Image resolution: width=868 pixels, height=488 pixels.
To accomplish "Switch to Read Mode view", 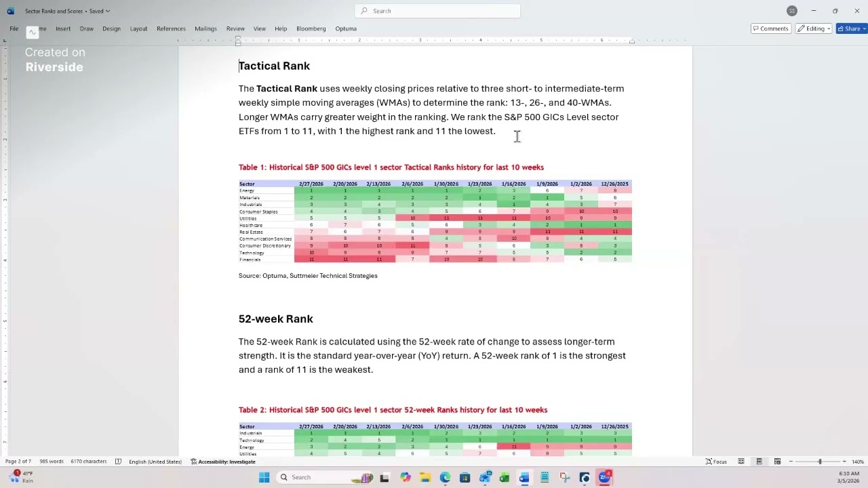I will click(741, 462).
